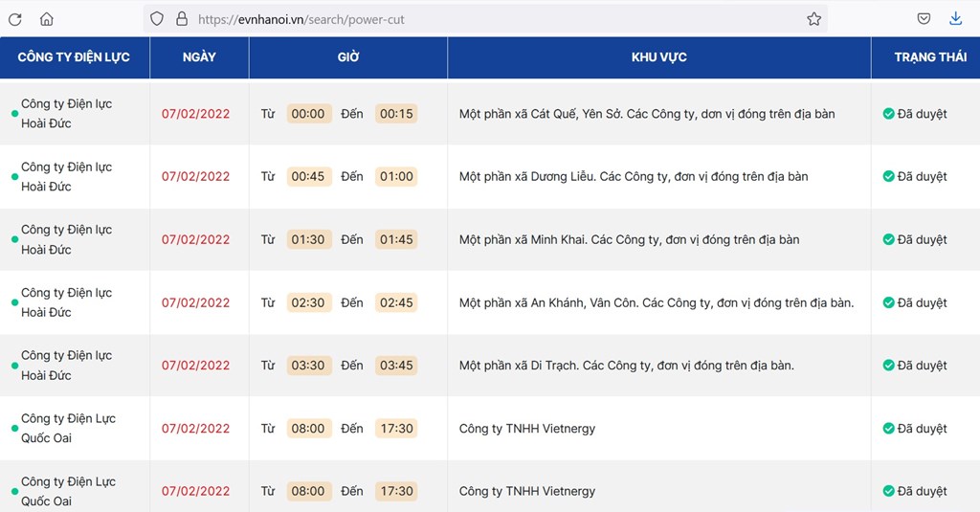Save page to Pocket icon

tap(924, 19)
